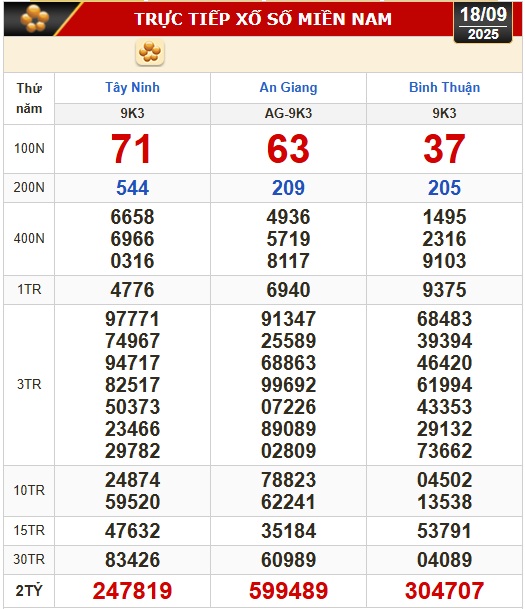
Task: Open the An Giang province link
Action: tap(288, 87)
